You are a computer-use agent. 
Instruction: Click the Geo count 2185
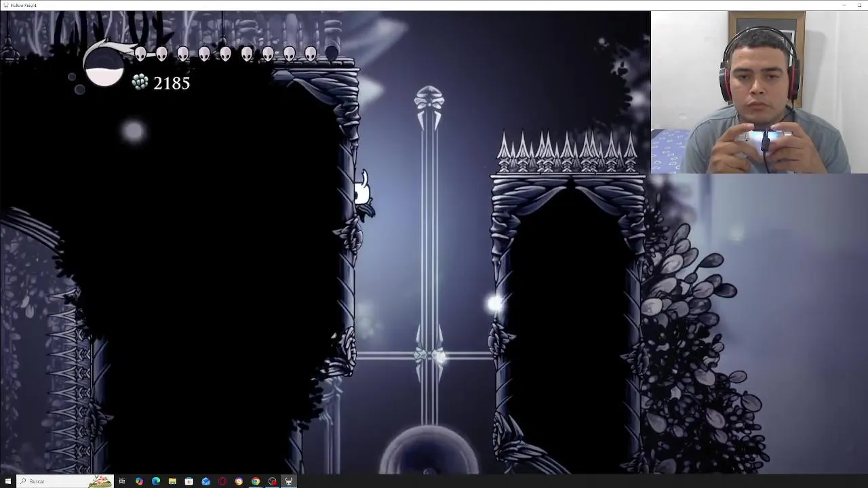172,83
